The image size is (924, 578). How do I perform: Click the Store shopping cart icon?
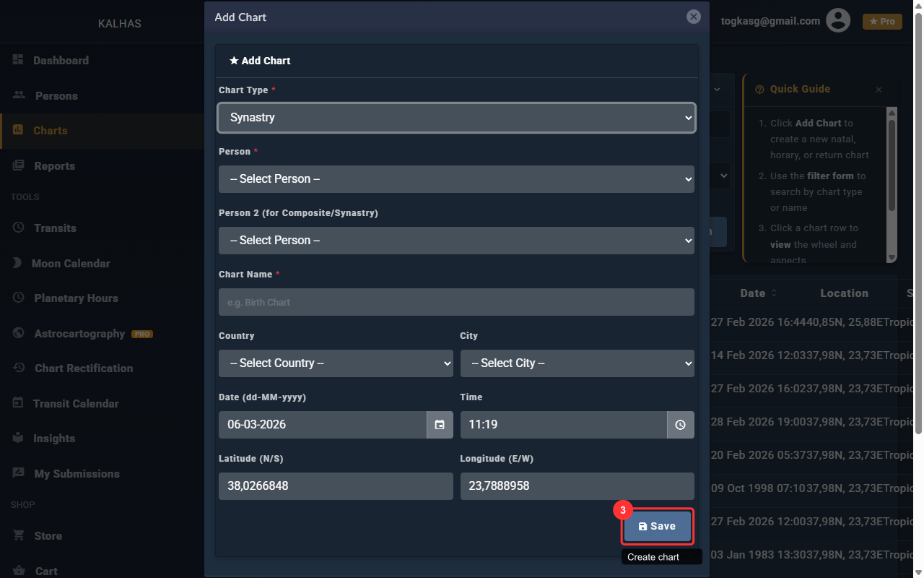19,535
